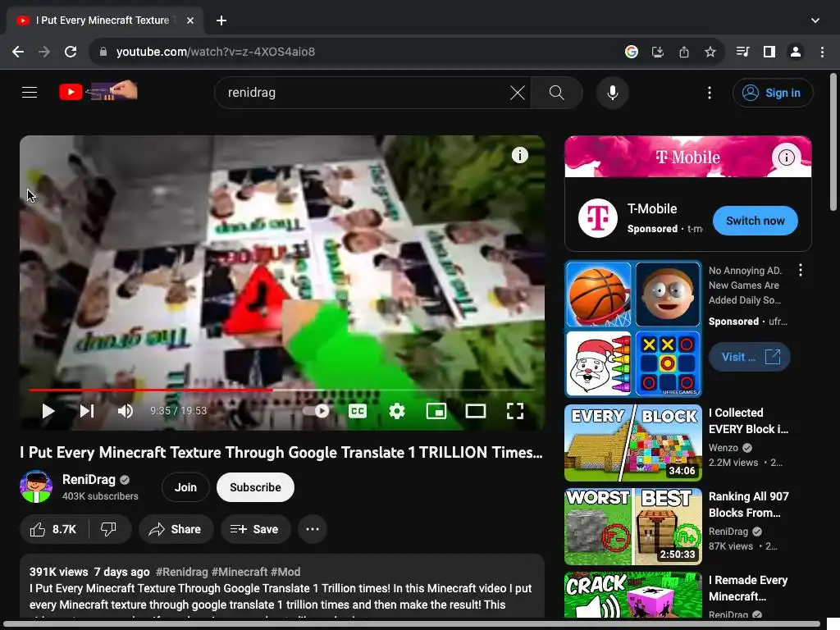840x630 pixels.
Task: Open the T-Mobile ad info icon
Action: pos(786,157)
